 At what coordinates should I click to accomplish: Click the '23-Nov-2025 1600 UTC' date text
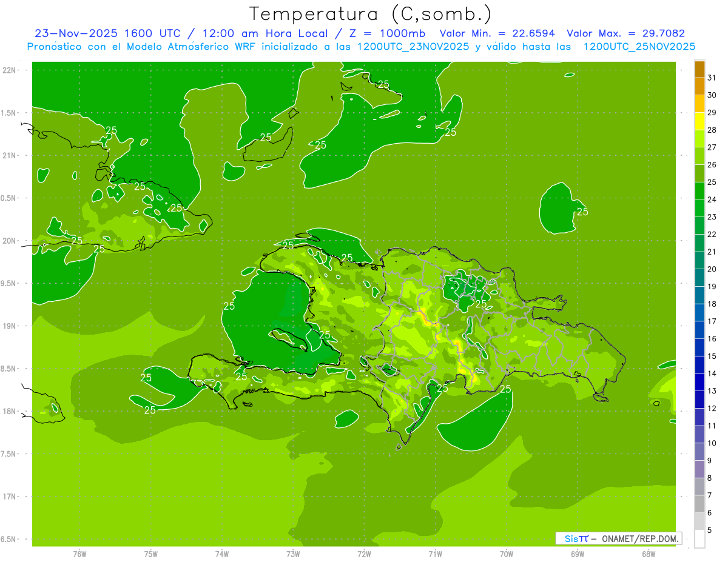click(x=108, y=33)
